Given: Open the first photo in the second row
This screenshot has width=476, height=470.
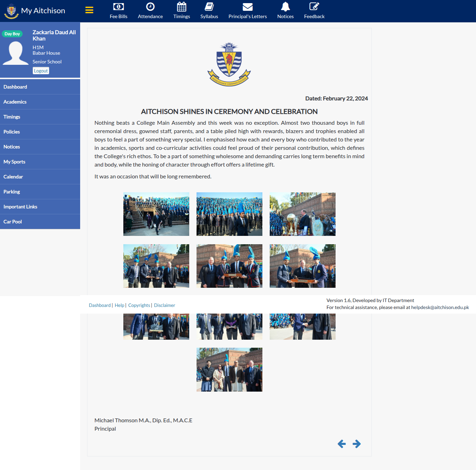Looking at the screenshot, I should coord(156,266).
